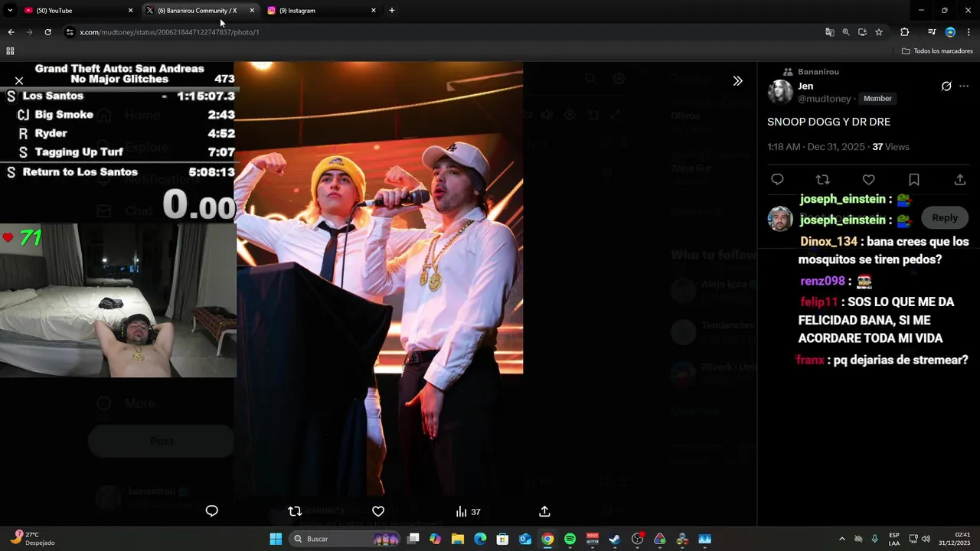Collapse the side panel with double-chevron icon
Screen dimensions: 980x551
pos(737,80)
